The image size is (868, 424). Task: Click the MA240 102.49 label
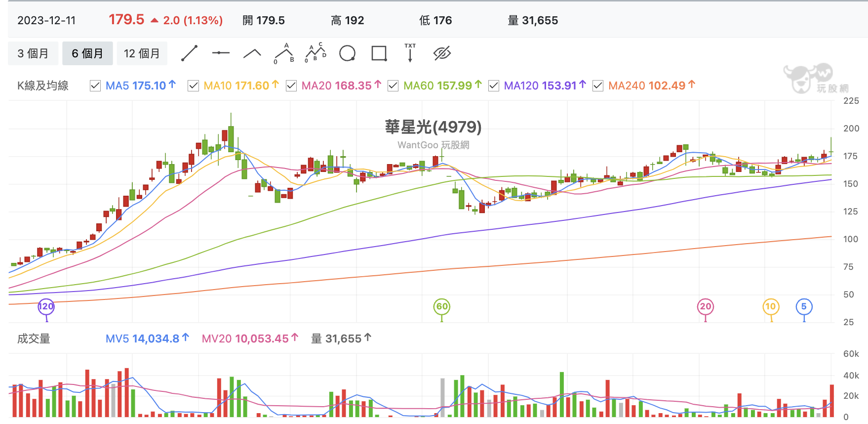[x=652, y=86]
